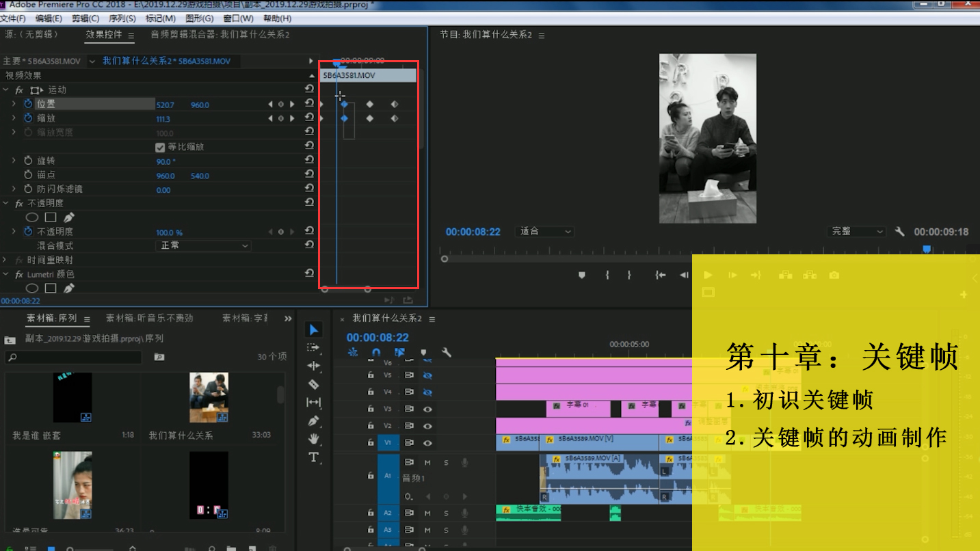Open 窗口(W) menu
The height and width of the screenshot is (551, 980).
point(237,18)
